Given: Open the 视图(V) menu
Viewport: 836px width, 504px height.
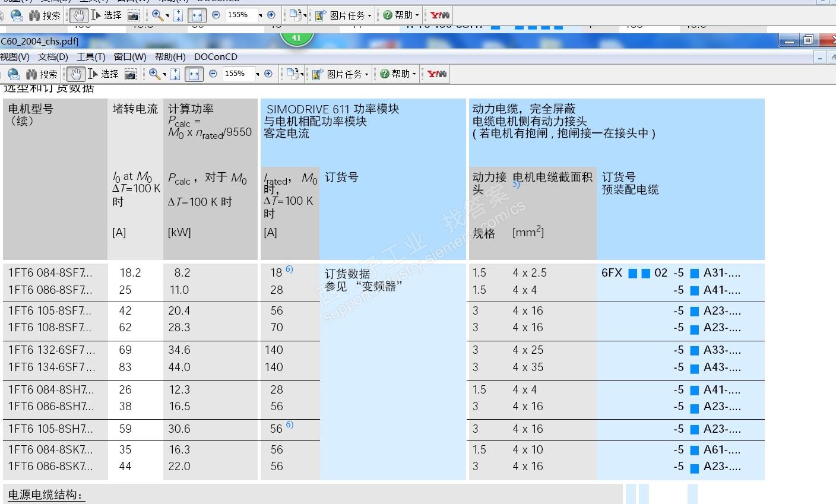Looking at the screenshot, I should pos(14,57).
